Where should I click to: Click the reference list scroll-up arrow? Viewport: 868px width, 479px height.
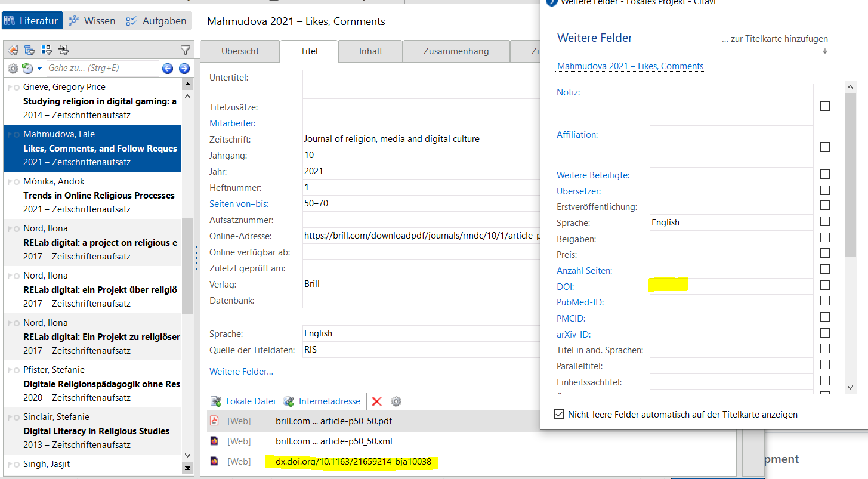[x=187, y=96]
